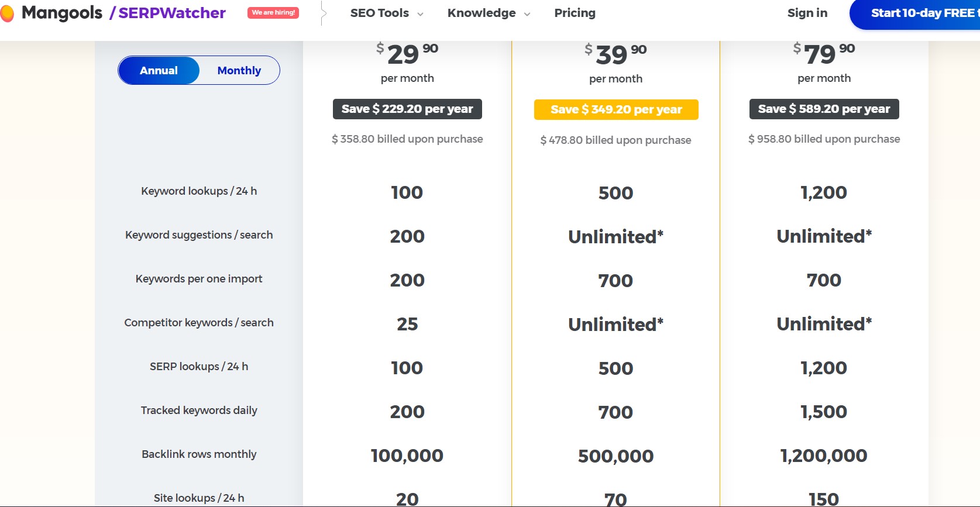Viewport: 980px width, 507px height.
Task: Click the Mangools brand name text
Action: point(62,13)
